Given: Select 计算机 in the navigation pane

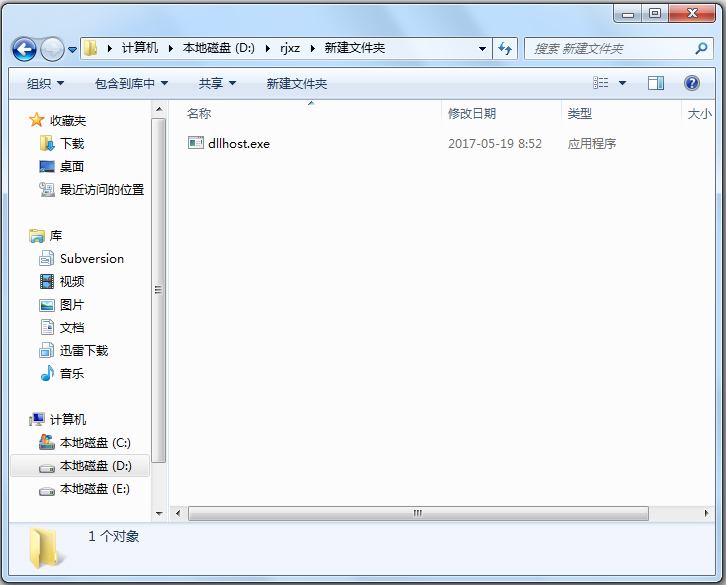Looking at the screenshot, I should 68,420.
